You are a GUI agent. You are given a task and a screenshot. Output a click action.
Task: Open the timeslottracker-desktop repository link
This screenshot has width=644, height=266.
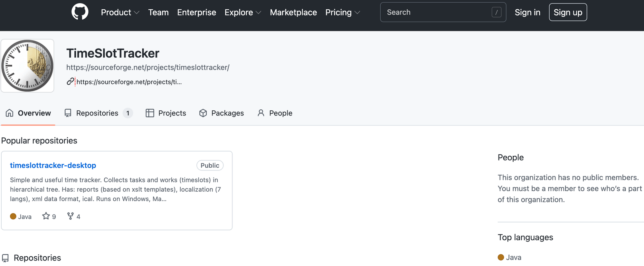[x=53, y=165]
